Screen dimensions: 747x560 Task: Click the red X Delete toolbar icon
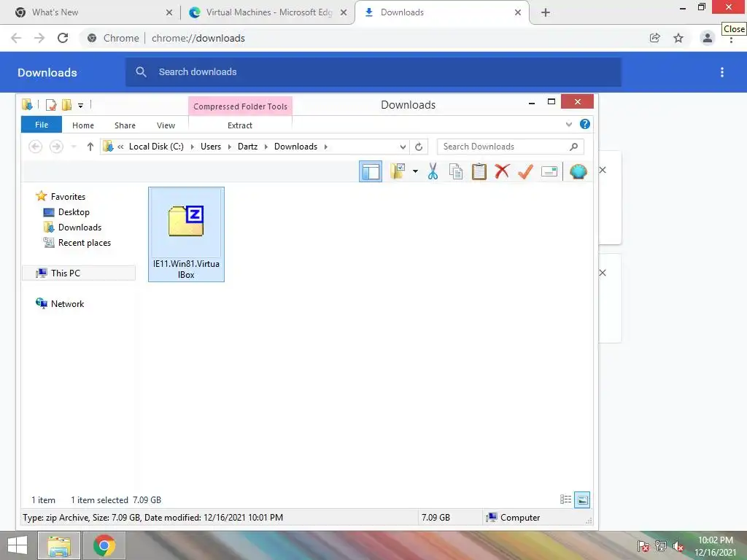click(x=502, y=171)
